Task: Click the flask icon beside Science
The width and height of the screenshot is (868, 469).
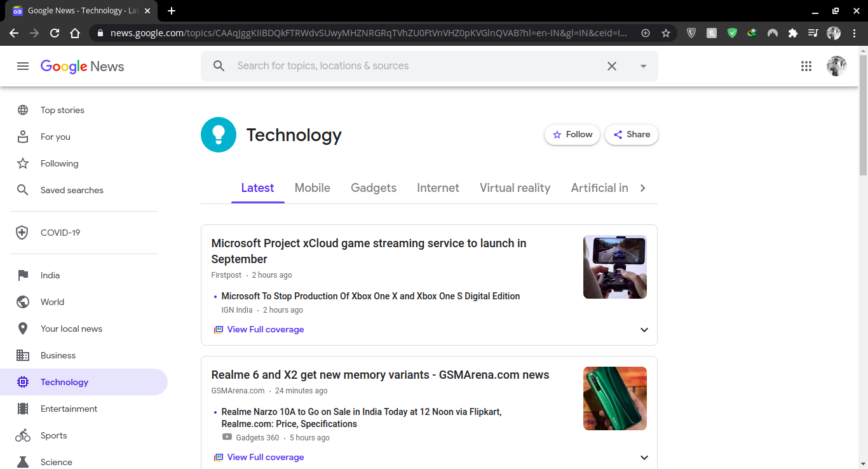Action: click(x=23, y=462)
